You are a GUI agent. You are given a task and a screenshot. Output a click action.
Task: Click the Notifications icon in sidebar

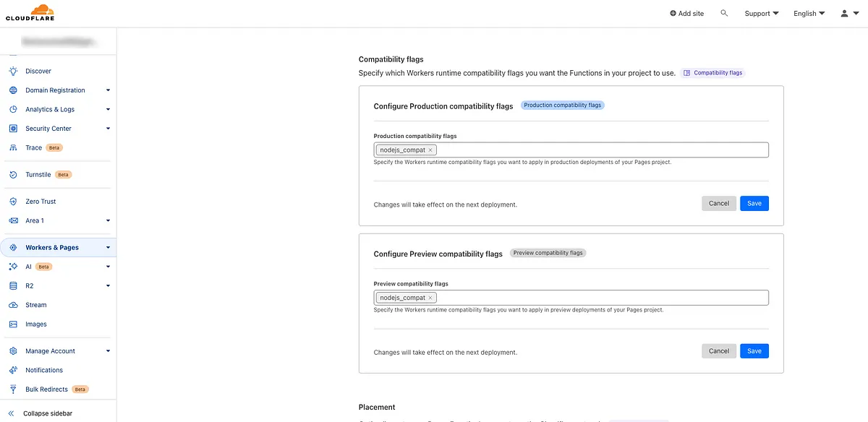(x=12, y=370)
